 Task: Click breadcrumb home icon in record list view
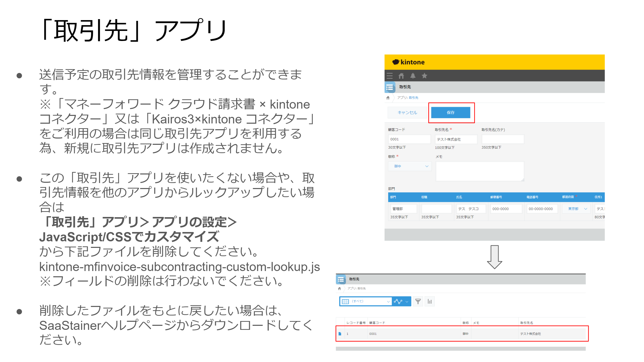(339, 288)
